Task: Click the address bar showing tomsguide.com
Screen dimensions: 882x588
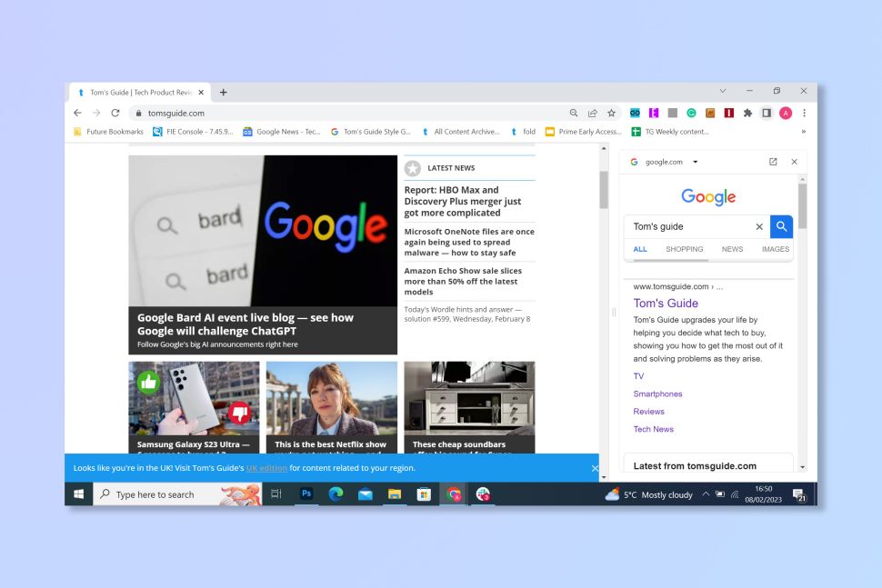Action: point(349,113)
